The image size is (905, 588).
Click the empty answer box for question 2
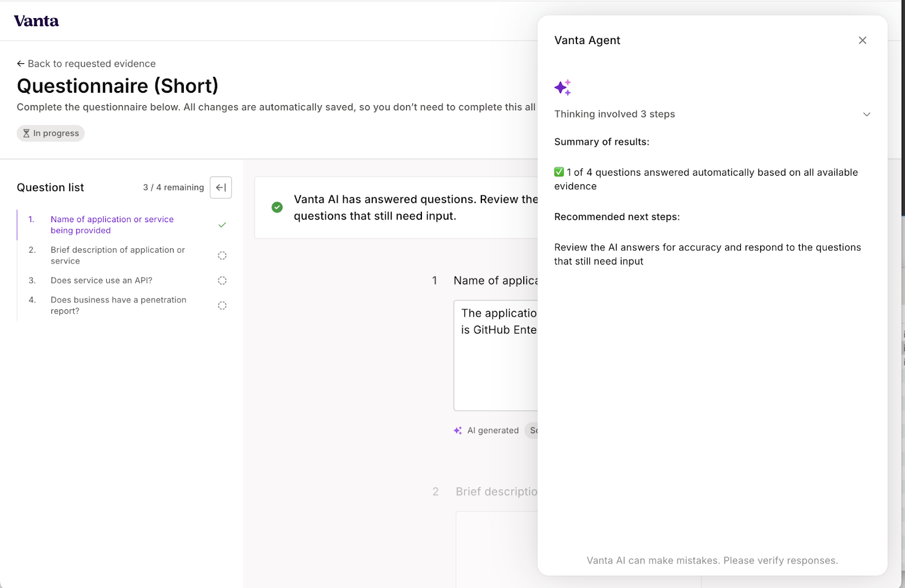[497, 548]
